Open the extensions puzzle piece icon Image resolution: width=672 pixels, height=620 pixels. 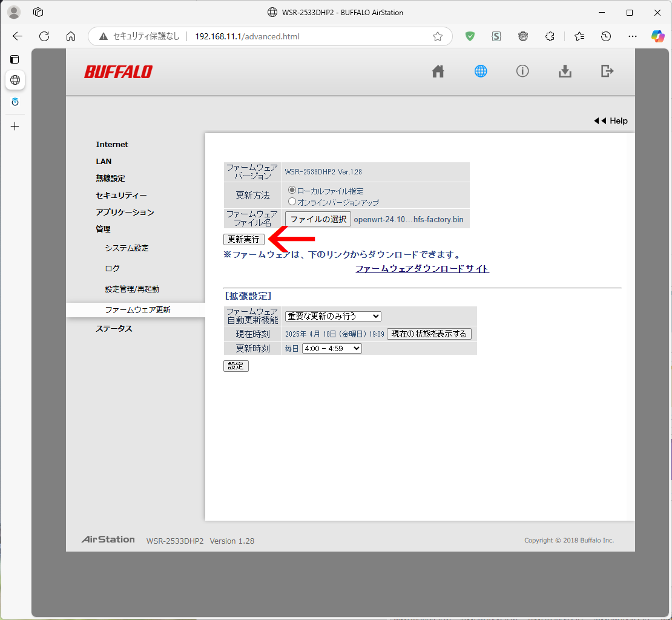click(550, 36)
